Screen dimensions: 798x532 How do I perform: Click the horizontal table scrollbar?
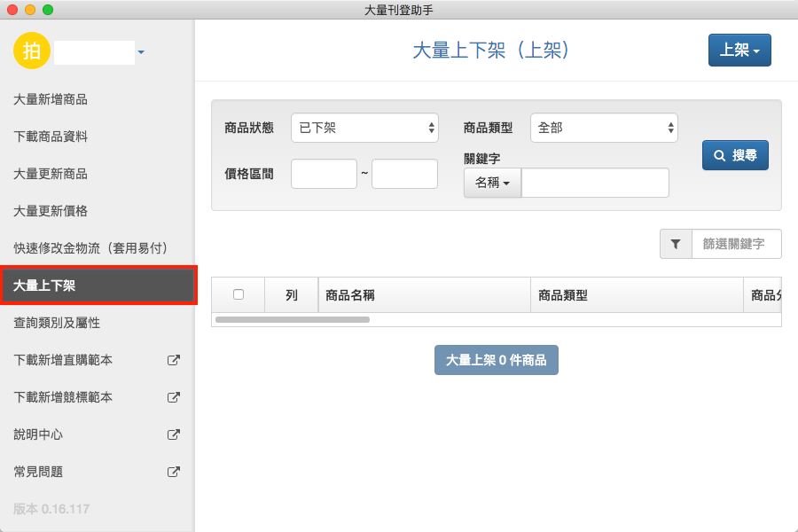click(293, 319)
